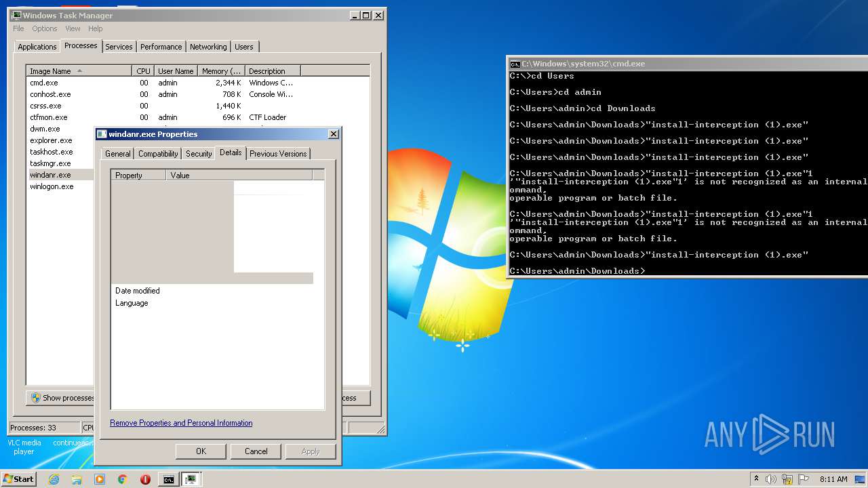This screenshot has height=488, width=868.
Task: Open the Start menu
Action: tap(18, 479)
